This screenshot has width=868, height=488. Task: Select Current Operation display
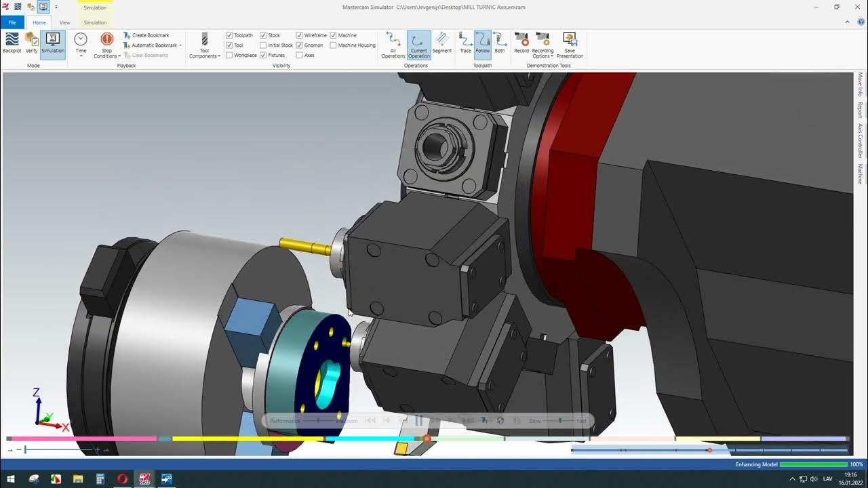pyautogui.click(x=418, y=45)
